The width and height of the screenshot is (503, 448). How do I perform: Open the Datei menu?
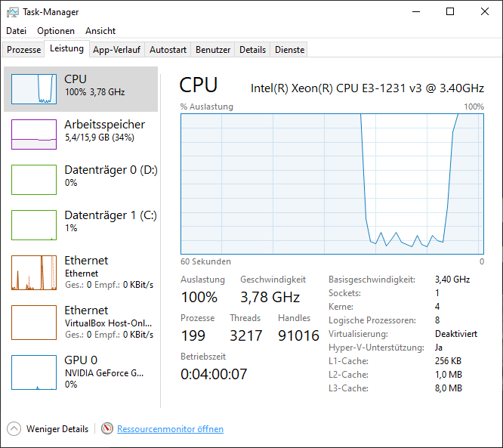pos(16,31)
